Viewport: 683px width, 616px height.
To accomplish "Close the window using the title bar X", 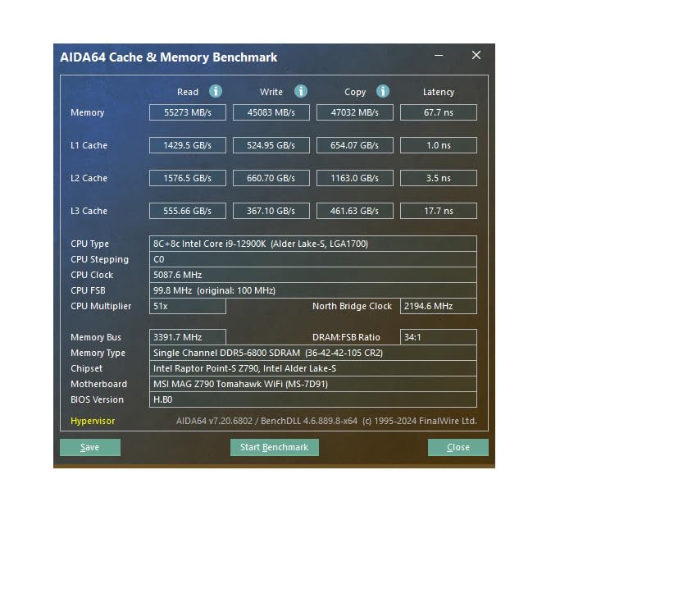I will coord(476,56).
